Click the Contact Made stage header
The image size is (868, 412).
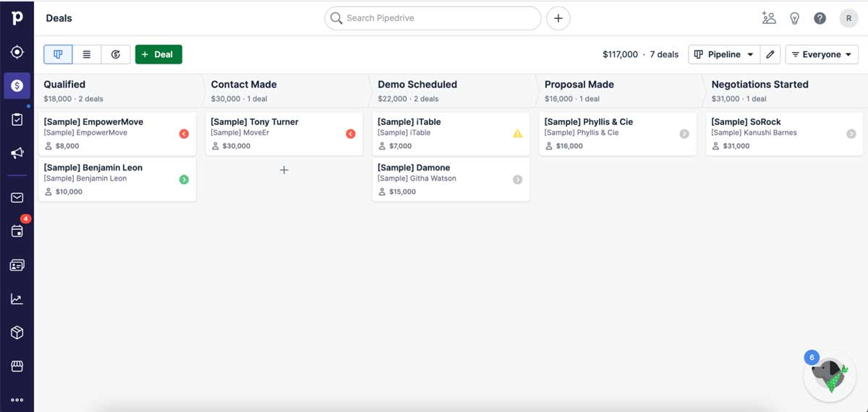244,85
